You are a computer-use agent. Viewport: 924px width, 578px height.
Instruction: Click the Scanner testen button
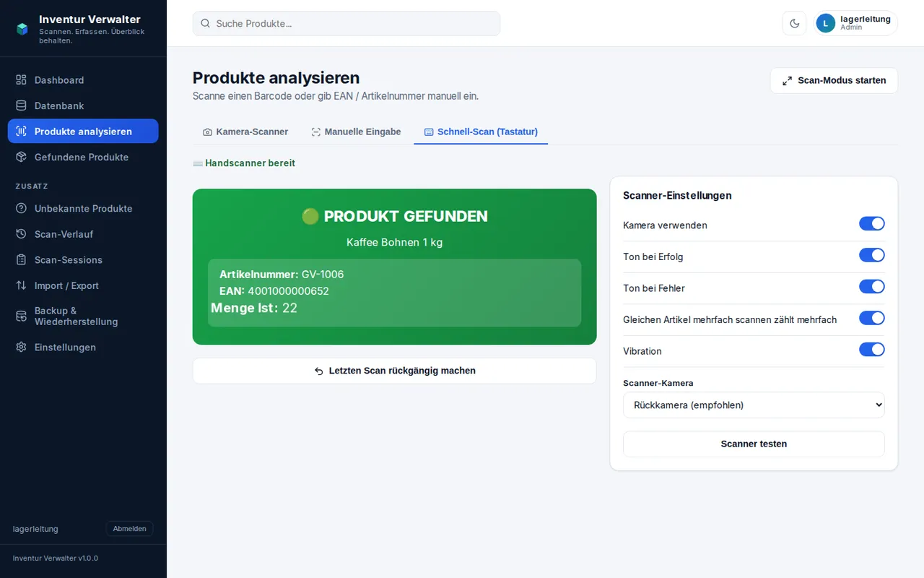pyautogui.click(x=754, y=444)
